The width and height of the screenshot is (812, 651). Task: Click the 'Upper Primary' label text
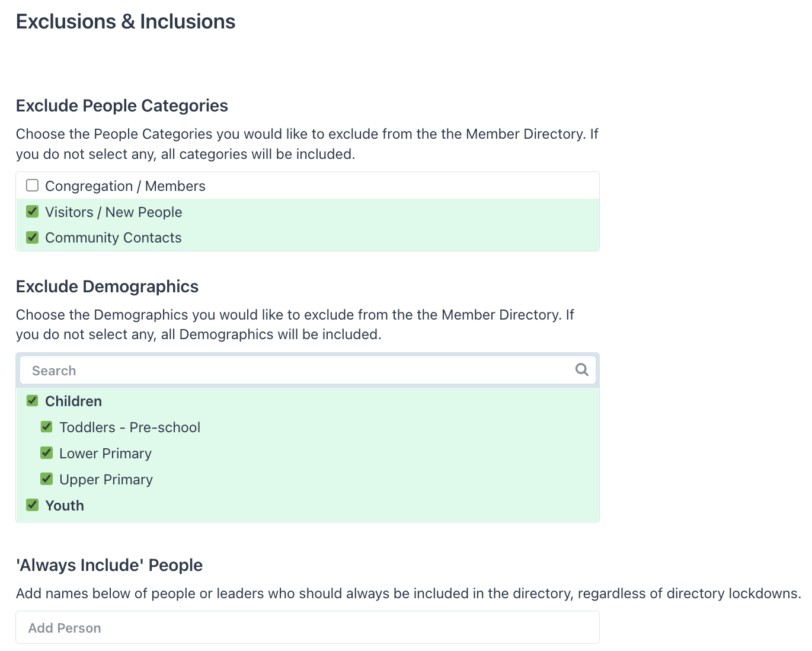coord(106,480)
